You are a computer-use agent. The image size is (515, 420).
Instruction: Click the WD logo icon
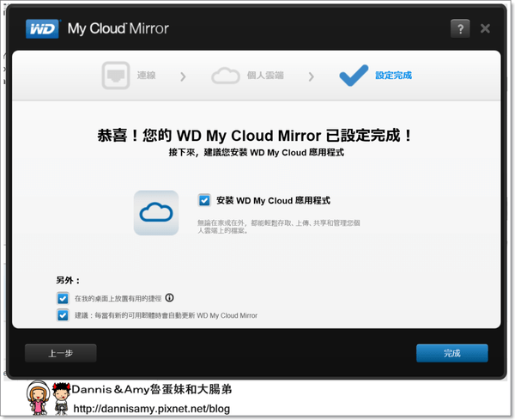pyautogui.click(x=42, y=29)
